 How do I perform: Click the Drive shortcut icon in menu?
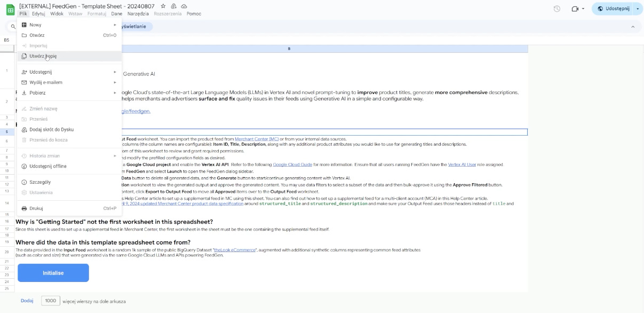(x=24, y=129)
